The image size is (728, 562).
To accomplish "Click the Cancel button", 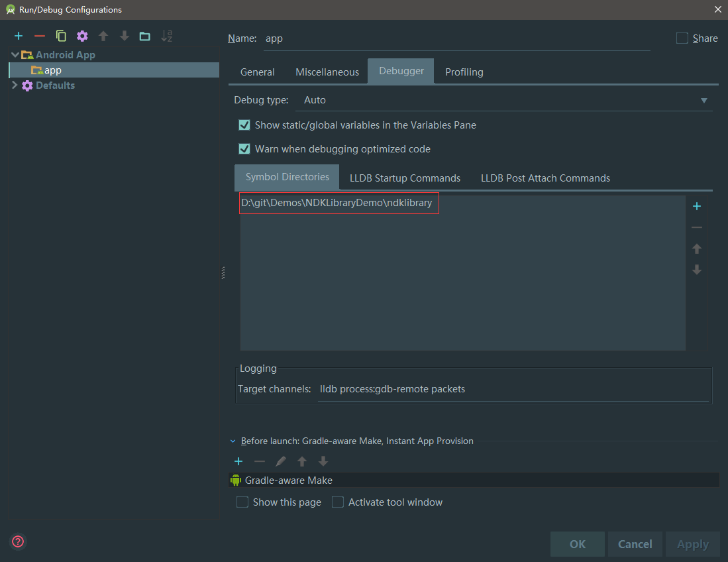I will pos(635,544).
